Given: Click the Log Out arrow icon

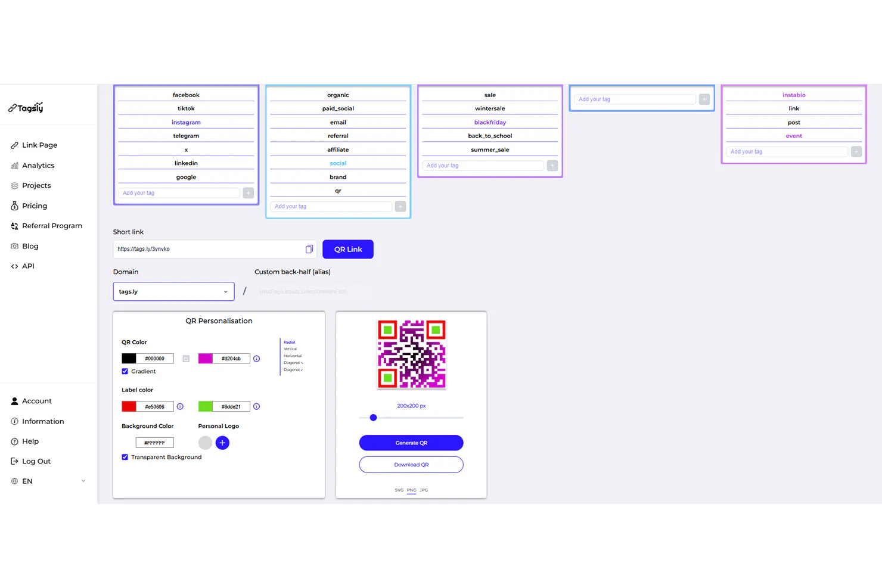Looking at the screenshot, I should [x=15, y=462].
